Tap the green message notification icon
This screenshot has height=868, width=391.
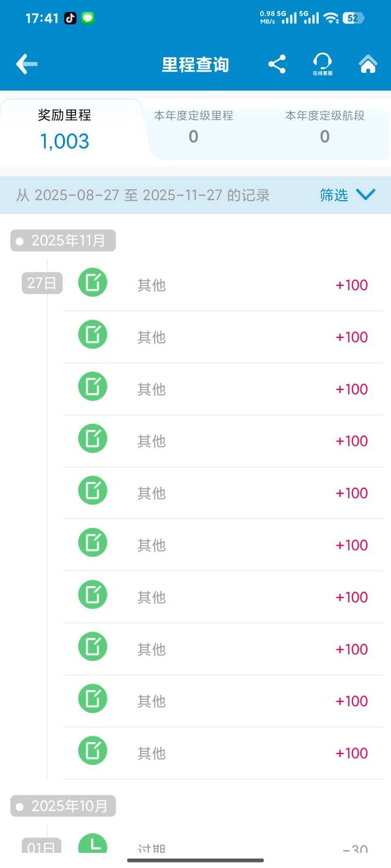(x=88, y=18)
